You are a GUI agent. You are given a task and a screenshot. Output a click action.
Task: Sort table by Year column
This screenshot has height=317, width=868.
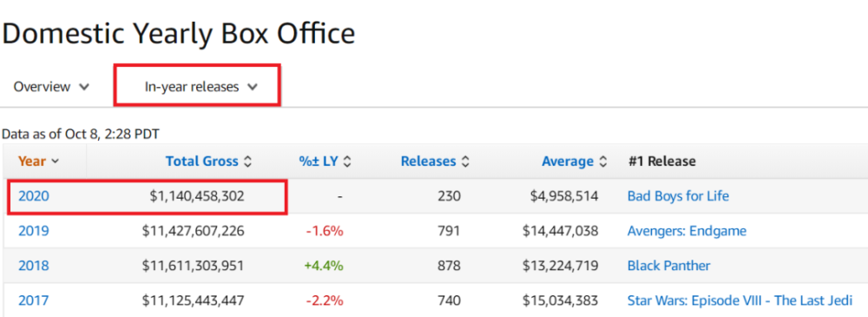(x=38, y=162)
